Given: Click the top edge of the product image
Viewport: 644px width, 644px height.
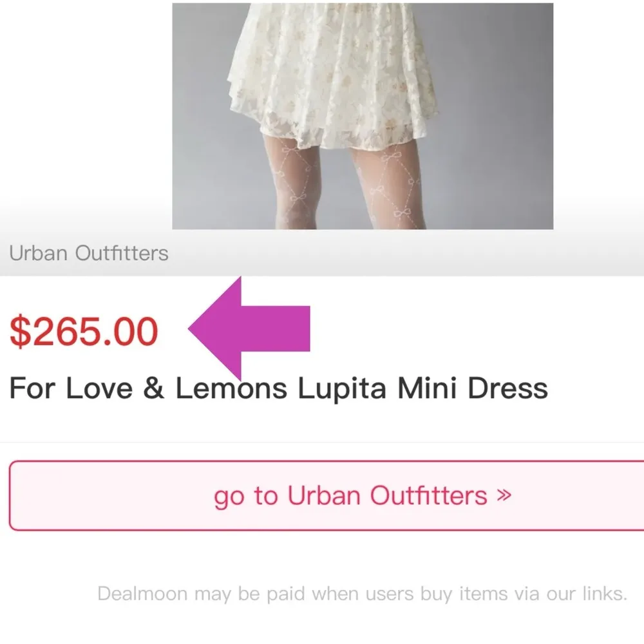Looking at the screenshot, I should click(x=361, y=3).
